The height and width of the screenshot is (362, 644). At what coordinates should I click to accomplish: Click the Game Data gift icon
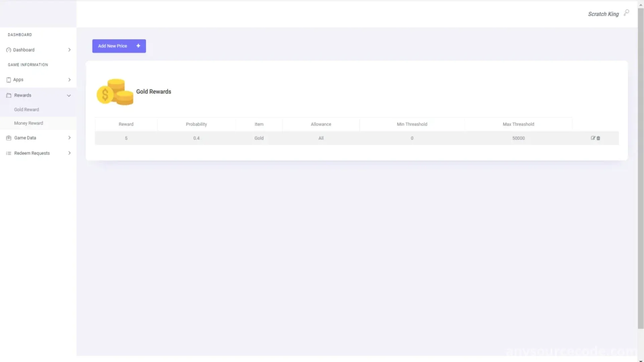(9, 138)
